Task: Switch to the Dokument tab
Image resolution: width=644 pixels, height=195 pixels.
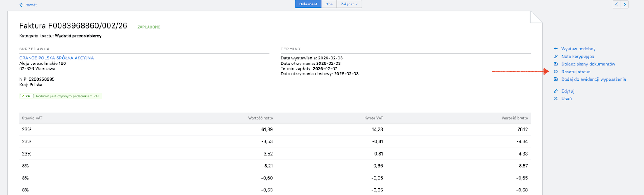Action: point(308,4)
